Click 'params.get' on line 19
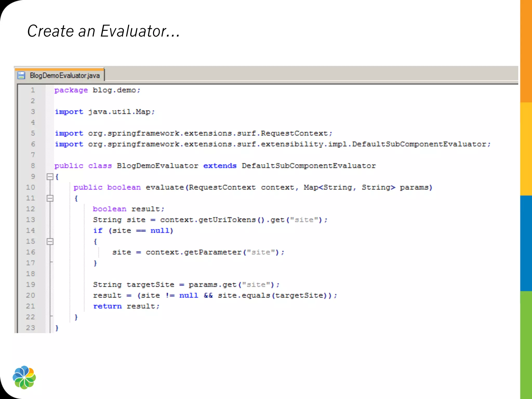The image size is (532, 399). tap(212, 285)
